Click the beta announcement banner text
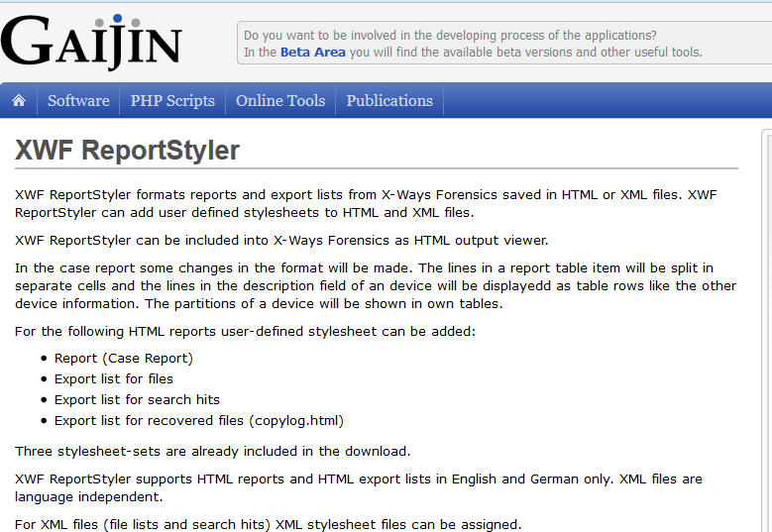Screen dimensions: 772x532 [x=450, y=36]
